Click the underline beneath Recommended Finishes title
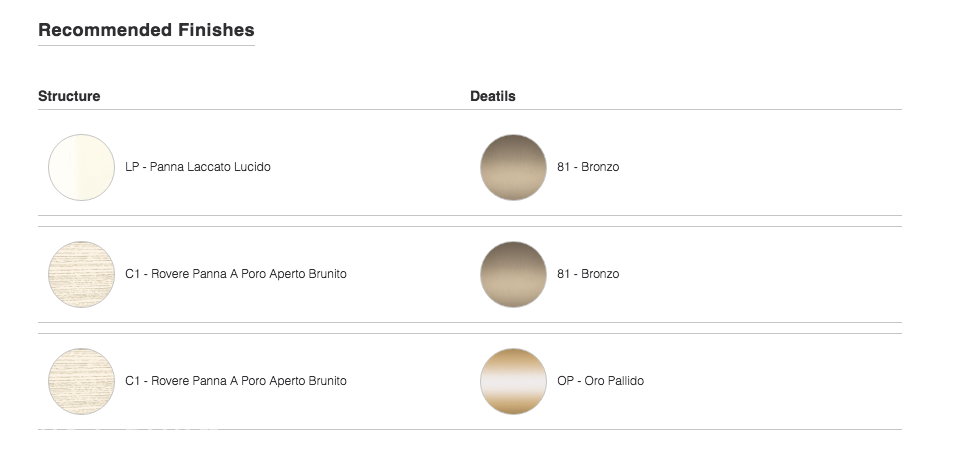Screen dimensions: 953x467 pyautogui.click(x=146, y=45)
